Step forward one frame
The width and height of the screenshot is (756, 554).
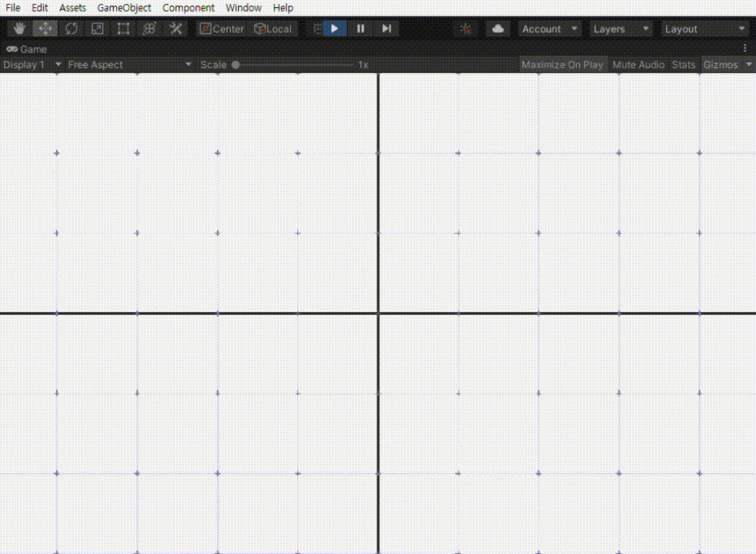386,29
